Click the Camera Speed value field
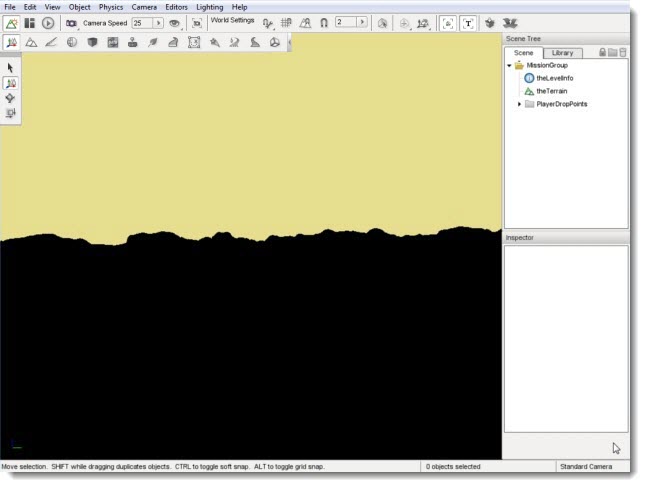 tap(141, 23)
